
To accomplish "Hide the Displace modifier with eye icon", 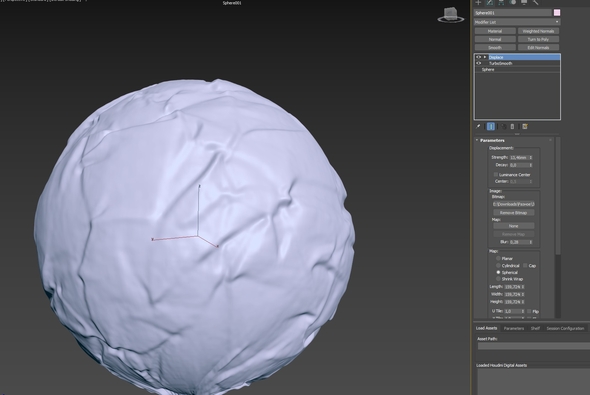I will [x=479, y=57].
